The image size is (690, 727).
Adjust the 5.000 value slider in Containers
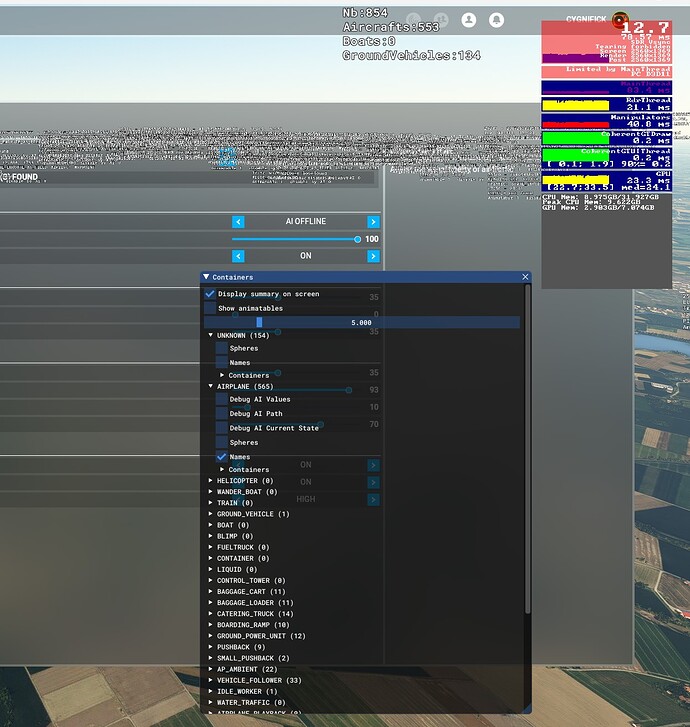362,322
